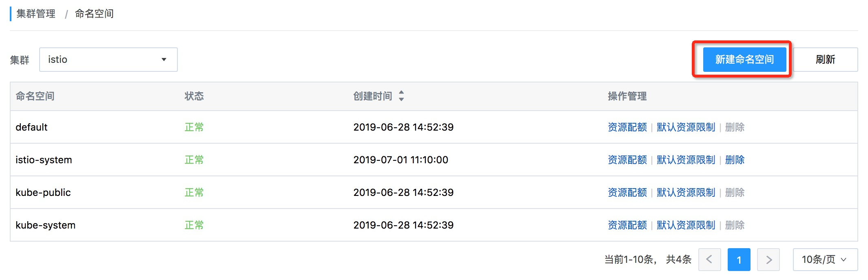
Task: Click 命名空间 breadcrumb item
Action: coord(94,14)
